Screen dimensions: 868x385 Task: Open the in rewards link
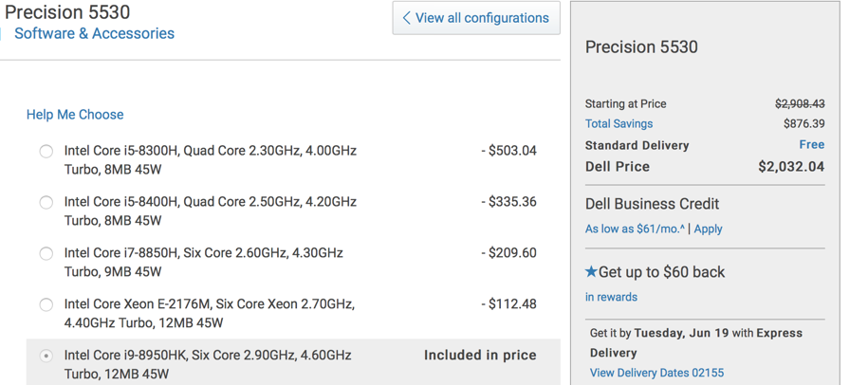(611, 297)
